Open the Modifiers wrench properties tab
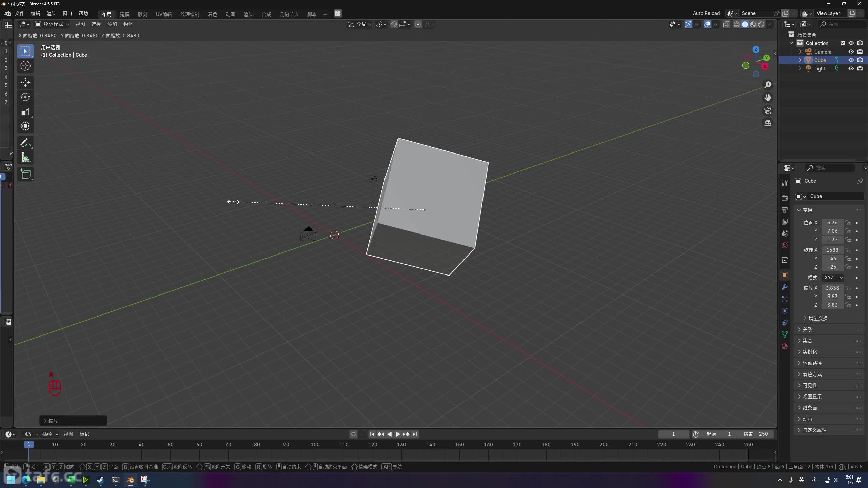Screen dimensions: 868x488 (785, 287)
